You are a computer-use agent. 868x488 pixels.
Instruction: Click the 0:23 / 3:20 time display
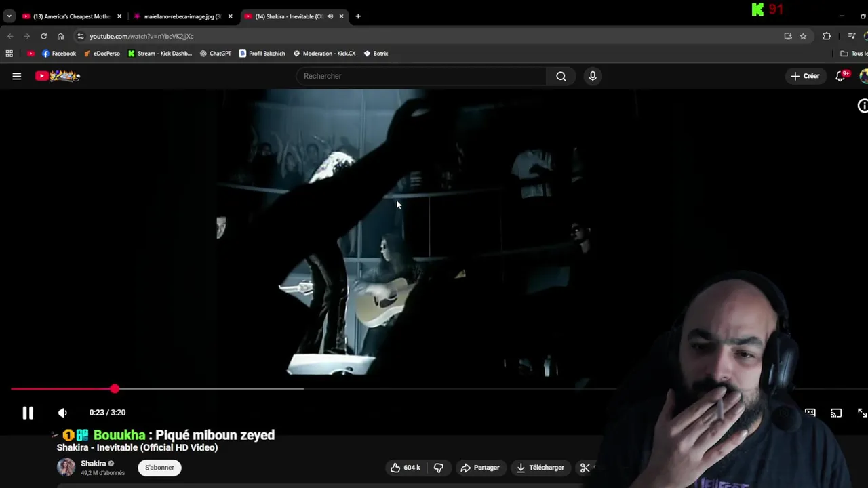[x=107, y=413]
